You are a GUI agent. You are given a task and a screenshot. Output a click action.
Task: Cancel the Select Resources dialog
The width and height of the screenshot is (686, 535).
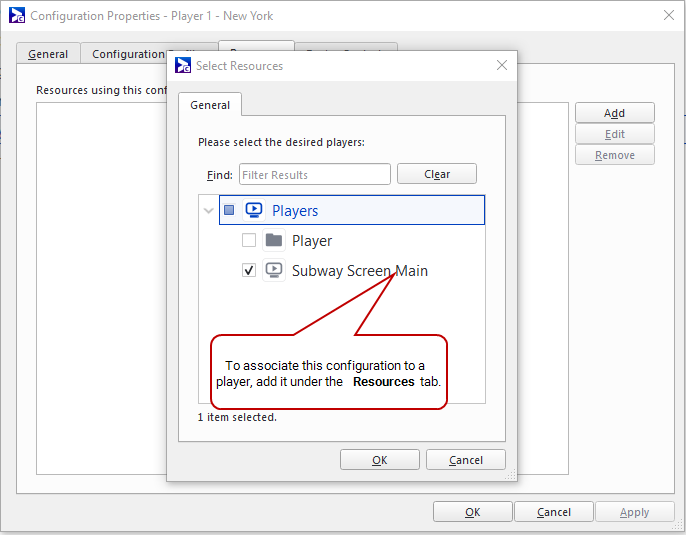465,460
